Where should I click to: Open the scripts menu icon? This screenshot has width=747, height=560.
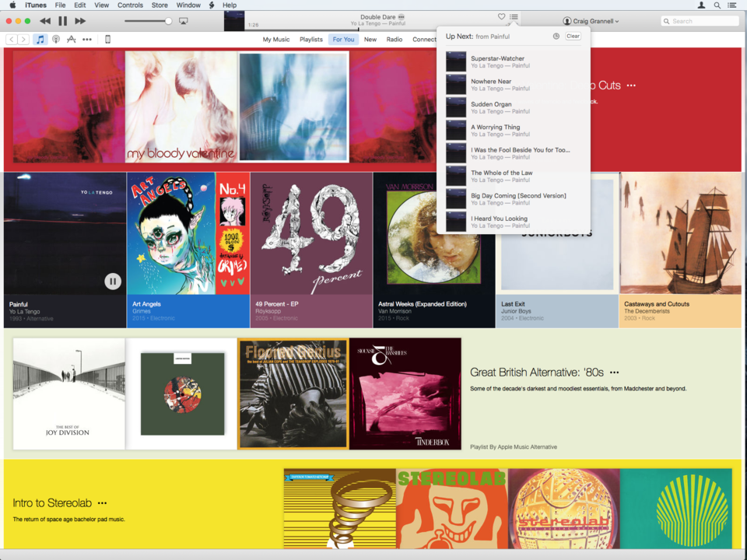pyautogui.click(x=212, y=5)
